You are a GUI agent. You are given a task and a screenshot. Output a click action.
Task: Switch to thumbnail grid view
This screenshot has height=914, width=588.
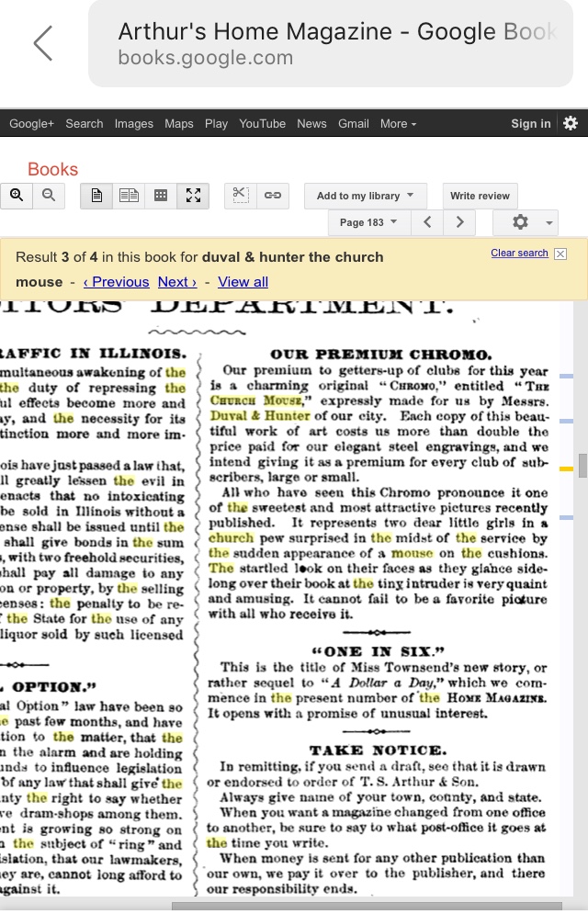pyautogui.click(x=161, y=196)
